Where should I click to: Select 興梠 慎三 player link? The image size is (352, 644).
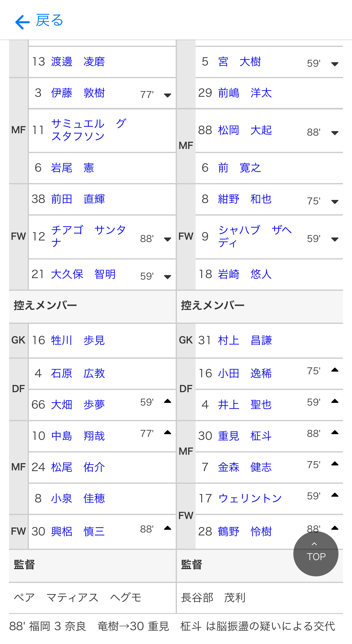pos(78,532)
